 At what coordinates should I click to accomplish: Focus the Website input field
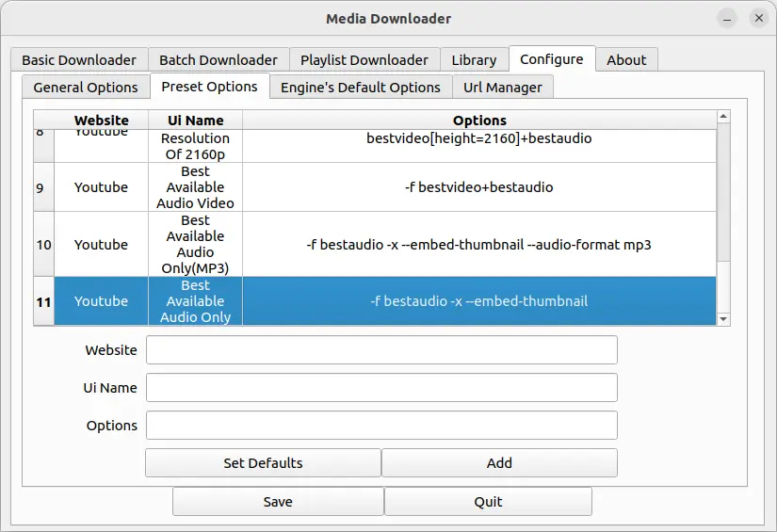coord(381,349)
